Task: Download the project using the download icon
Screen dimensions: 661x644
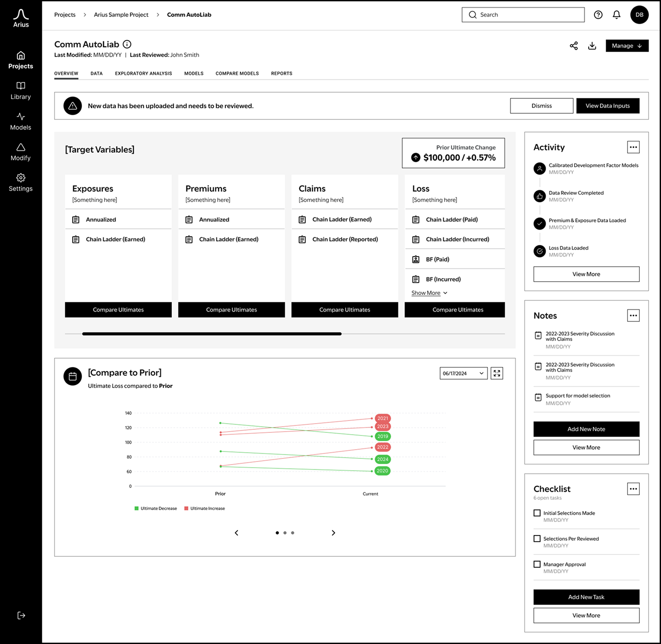Action: (x=592, y=46)
